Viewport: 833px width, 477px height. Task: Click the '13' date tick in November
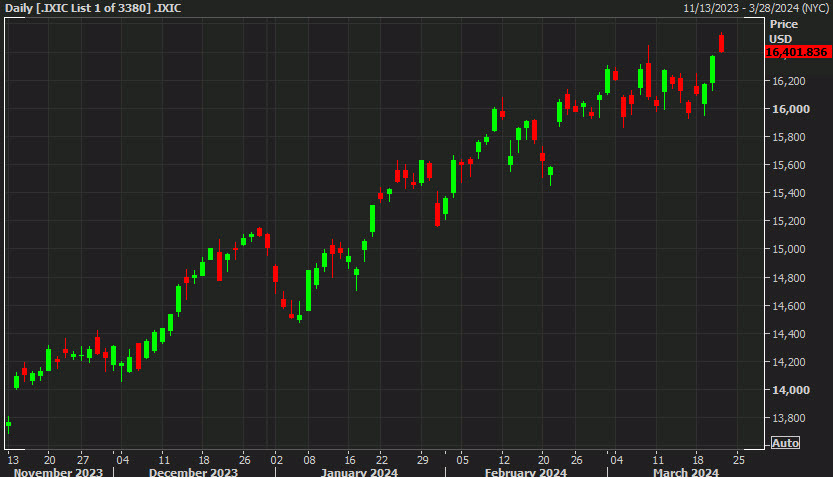coord(13,460)
